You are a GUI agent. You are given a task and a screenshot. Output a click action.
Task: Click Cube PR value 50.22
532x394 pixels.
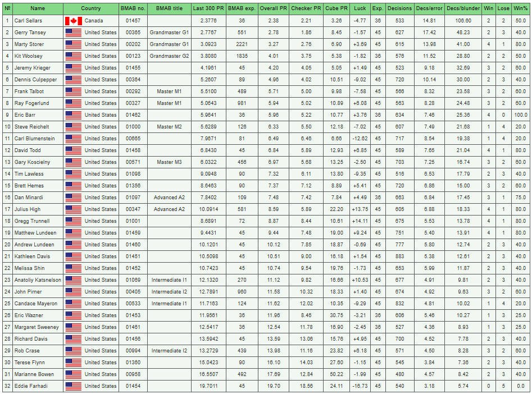click(x=337, y=374)
